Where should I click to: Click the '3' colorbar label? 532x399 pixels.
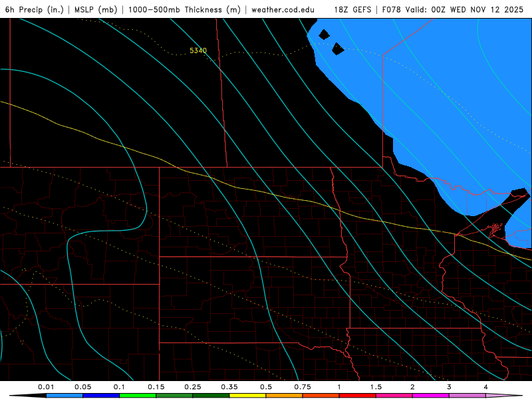[x=450, y=387]
